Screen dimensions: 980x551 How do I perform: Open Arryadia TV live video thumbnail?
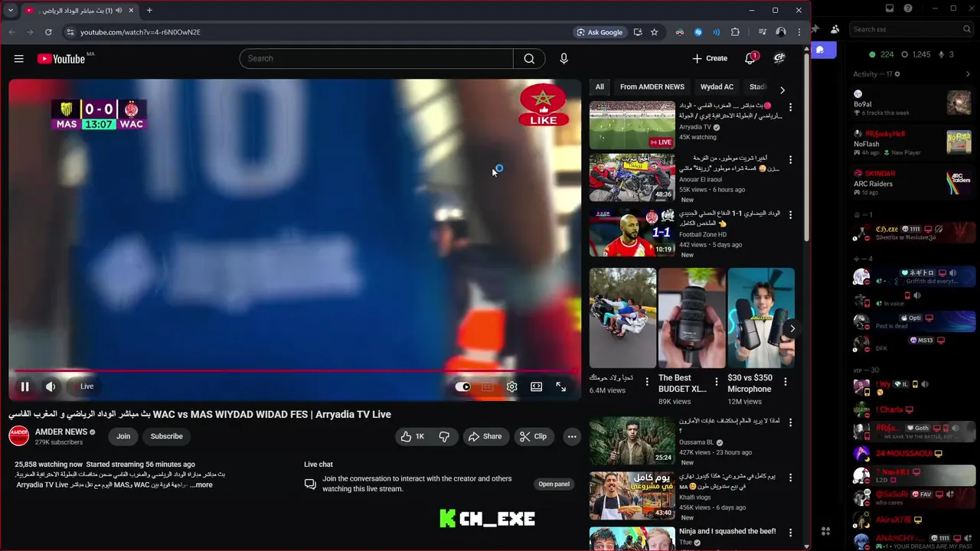tap(632, 125)
